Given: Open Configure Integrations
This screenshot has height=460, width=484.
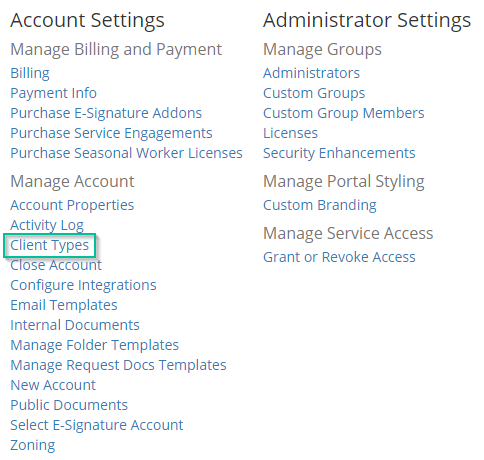Looking at the screenshot, I should pyautogui.click(x=83, y=285).
